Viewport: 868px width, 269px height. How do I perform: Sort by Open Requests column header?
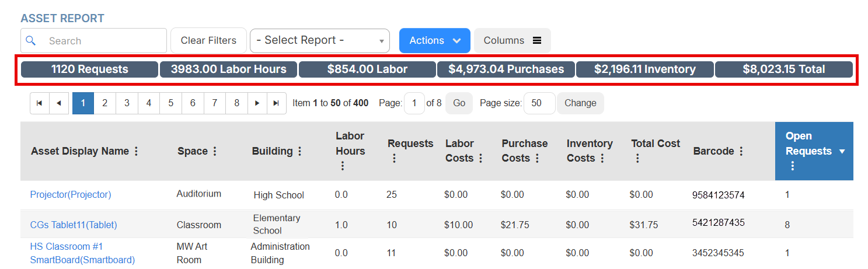point(808,144)
